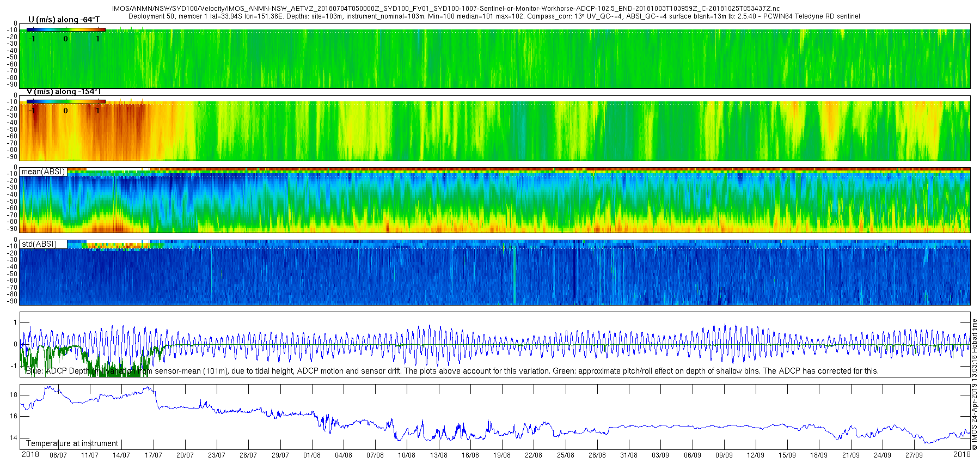The width and height of the screenshot is (980, 463).
Task: Click the 17/07 date tick label
Action: pos(154,455)
